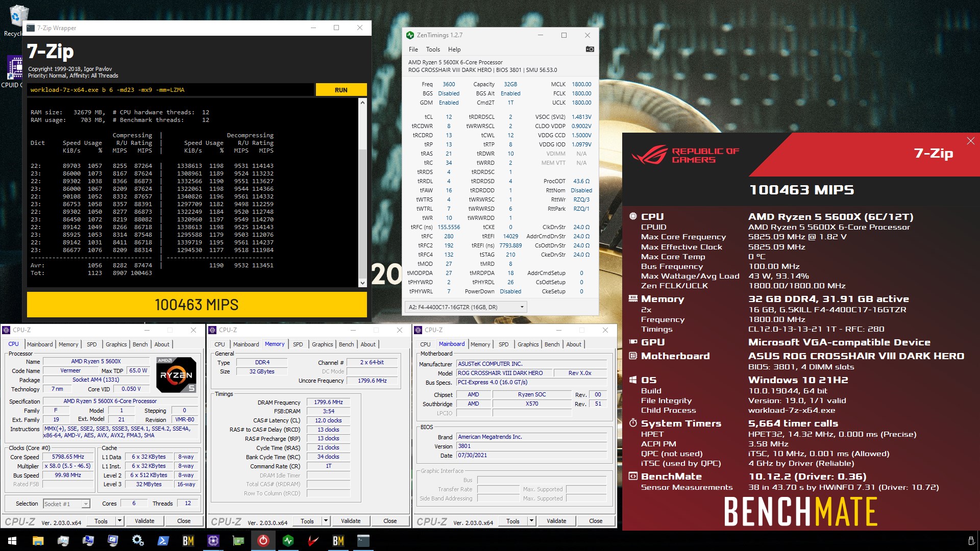
Task: Click Tools button in CPU-Z Mainboard window
Action: (513, 521)
